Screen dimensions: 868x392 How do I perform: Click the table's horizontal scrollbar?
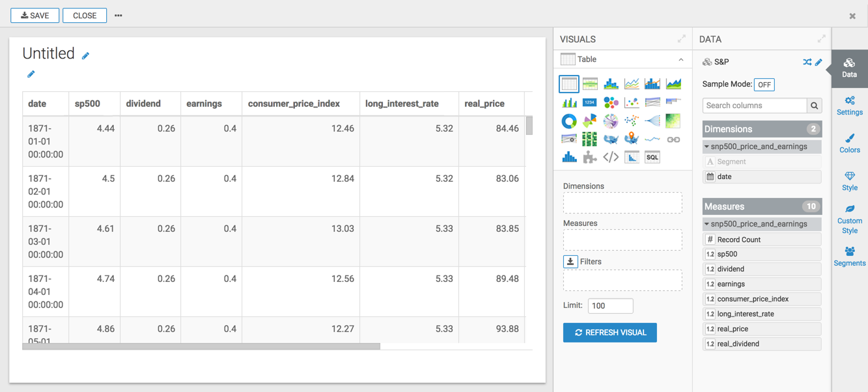tap(201, 346)
